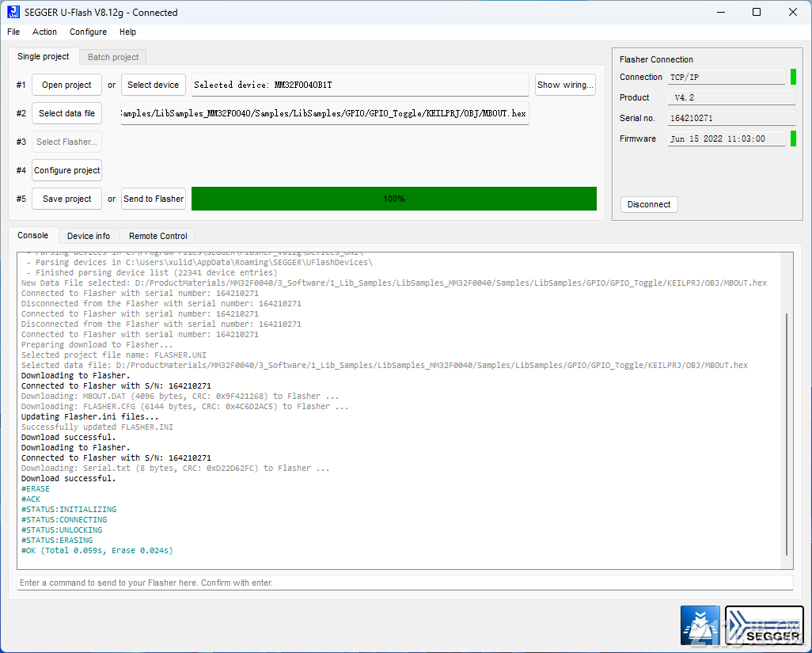The height and width of the screenshot is (653, 812).
Task: Click the Show wiring... button
Action: click(566, 85)
